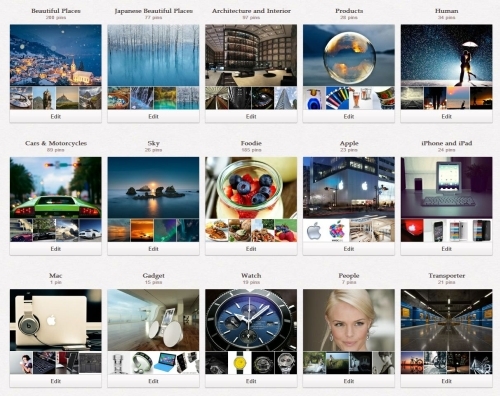Open MacBook with headphones cover image
The width and height of the screenshot is (500, 396).
[56, 320]
